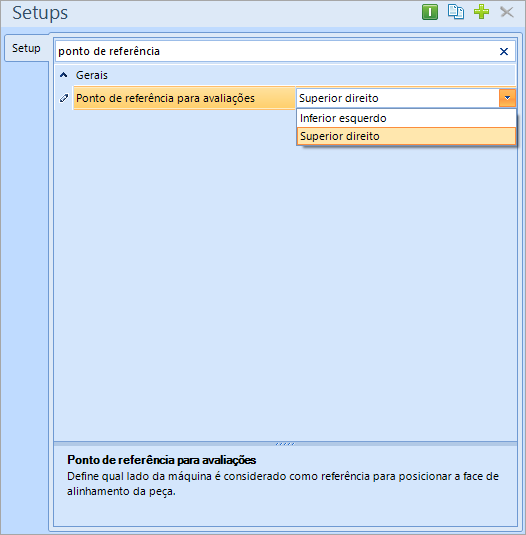Collapse the Gerais group chevron

tap(63, 75)
